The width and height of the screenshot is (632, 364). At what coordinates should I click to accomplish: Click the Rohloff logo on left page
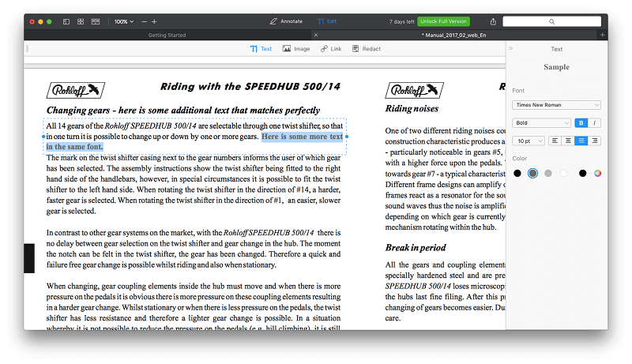76,90
